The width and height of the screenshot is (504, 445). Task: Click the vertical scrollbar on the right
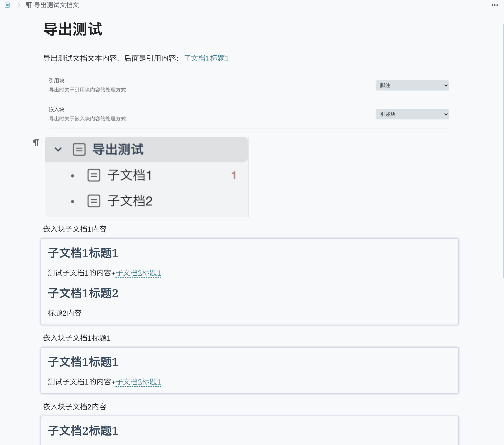point(503,148)
